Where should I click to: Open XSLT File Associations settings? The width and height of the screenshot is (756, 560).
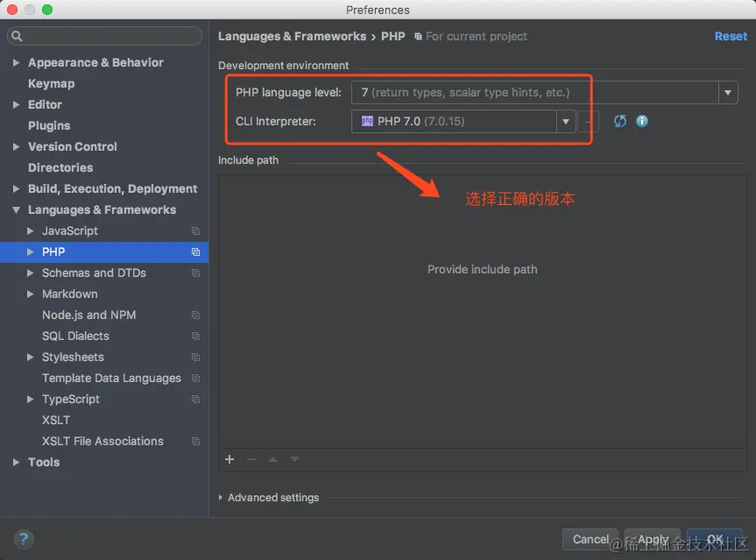click(102, 441)
